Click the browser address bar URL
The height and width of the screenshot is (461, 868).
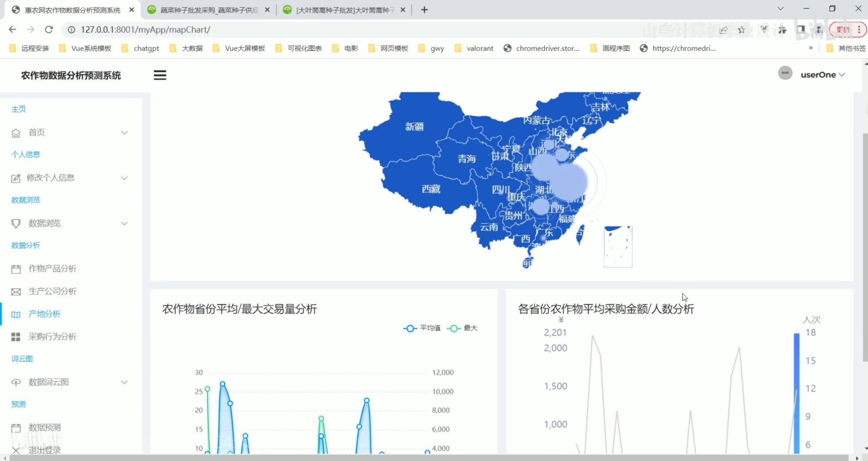[x=145, y=29]
